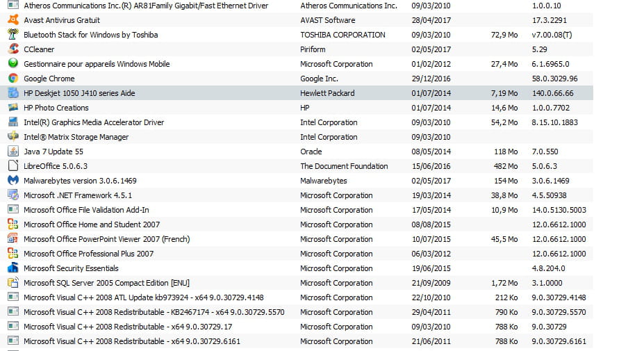The image size is (644, 351).
Task: Click the Java 7 Update 55 icon
Action: [13, 152]
